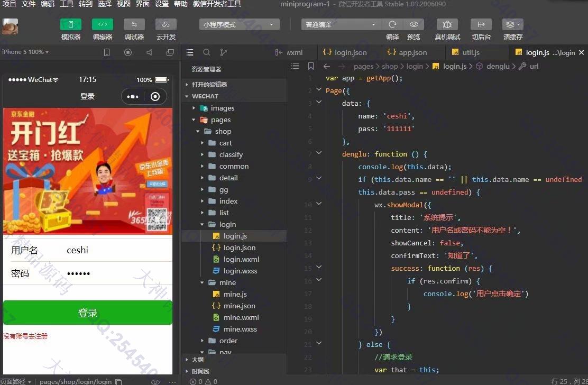Open the explorer list icon in sidebar
This screenshot has height=385, width=588.
(x=190, y=52)
